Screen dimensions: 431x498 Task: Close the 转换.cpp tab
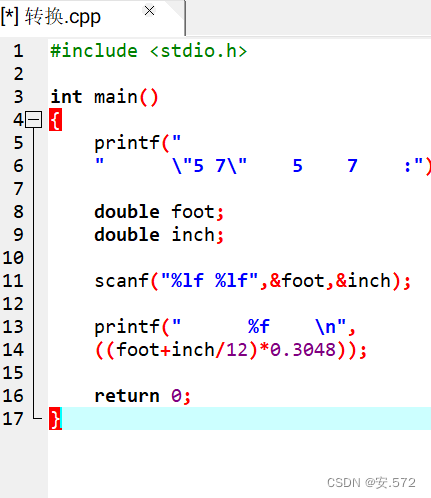150,11
